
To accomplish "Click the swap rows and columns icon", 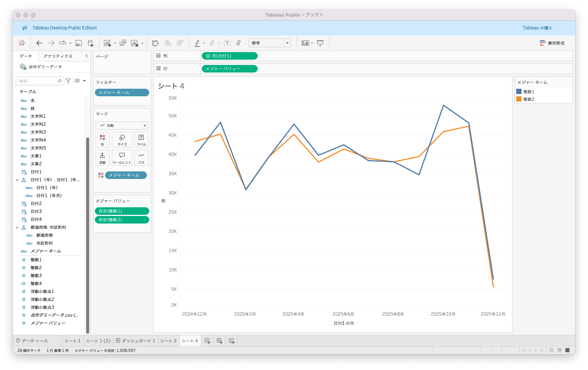I will coord(155,43).
